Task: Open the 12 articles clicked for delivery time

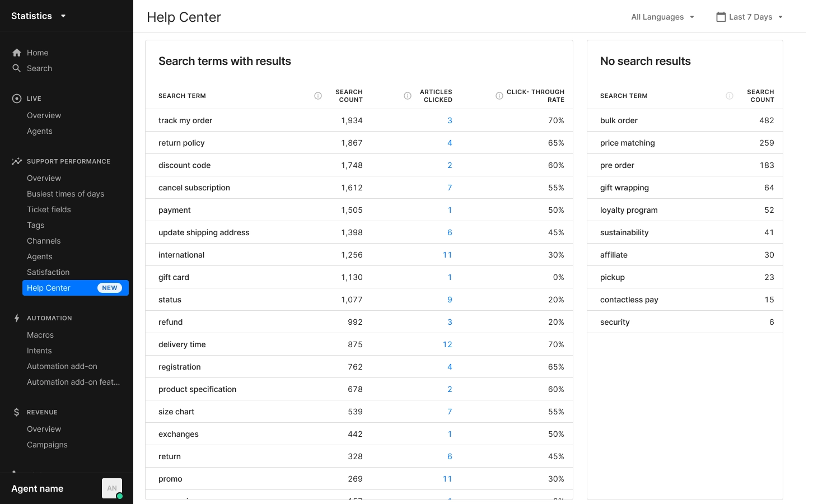Action: pos(447,344)
